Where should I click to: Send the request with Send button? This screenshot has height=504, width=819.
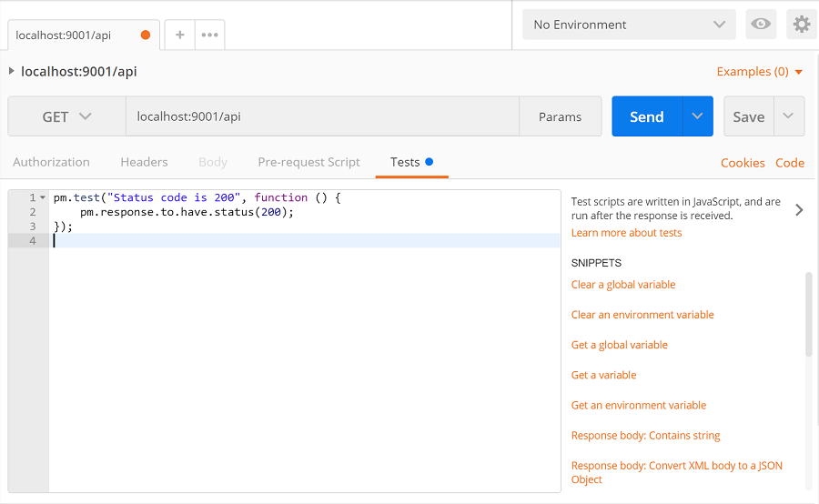point(647,116)
